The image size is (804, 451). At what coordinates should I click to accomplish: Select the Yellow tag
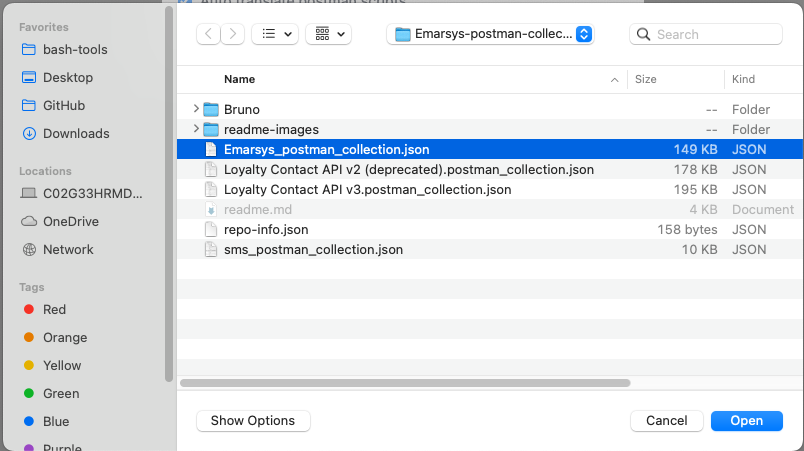point(62,365)
